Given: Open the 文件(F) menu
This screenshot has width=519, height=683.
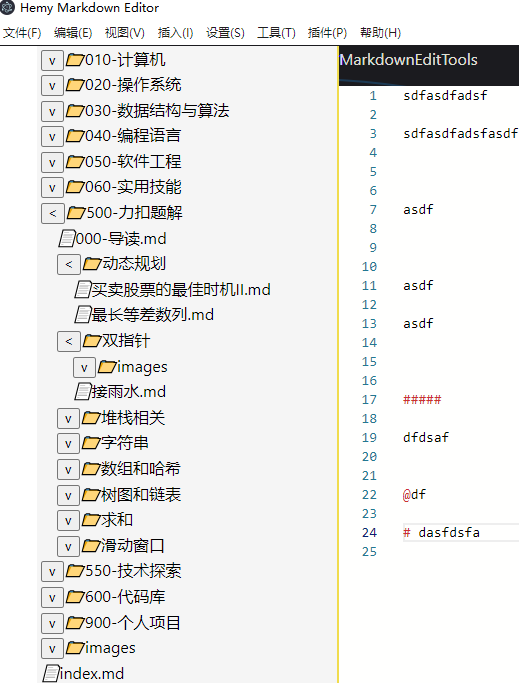Looking at the screenshot, I should (x=22, y=33).
